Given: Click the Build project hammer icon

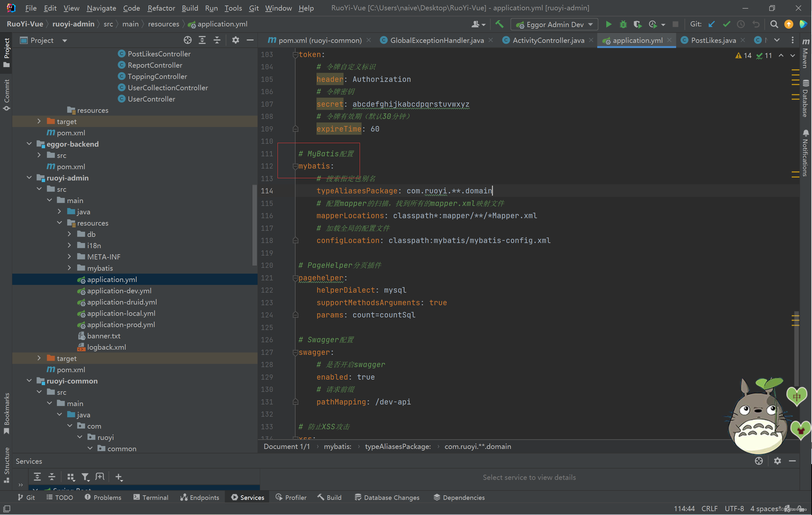Looking at the screenshot, I should coord(499,24).
